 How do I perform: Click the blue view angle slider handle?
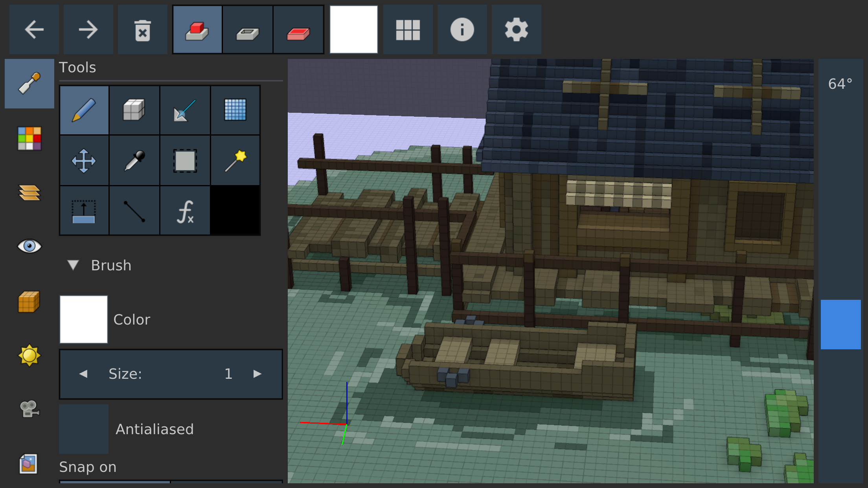click(x=840, y=325)
